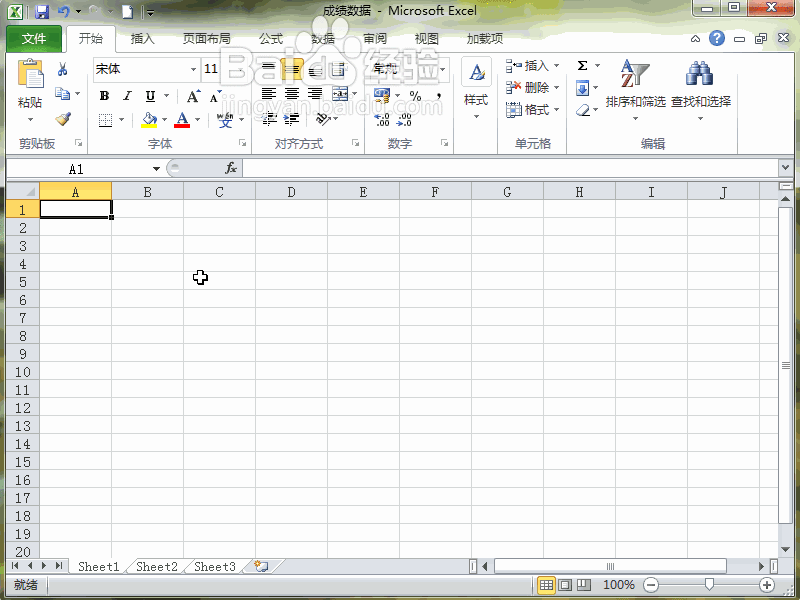Click the AutoSum sigma icon
The width and height of the screenshot is (800, 600).
(x=582, y=66)
